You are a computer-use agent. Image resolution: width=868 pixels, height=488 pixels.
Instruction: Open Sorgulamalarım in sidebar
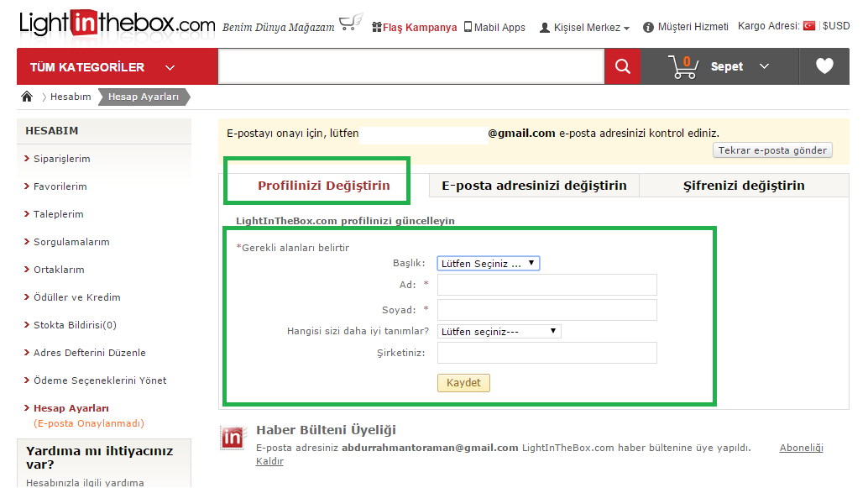[x=71, y=242]
